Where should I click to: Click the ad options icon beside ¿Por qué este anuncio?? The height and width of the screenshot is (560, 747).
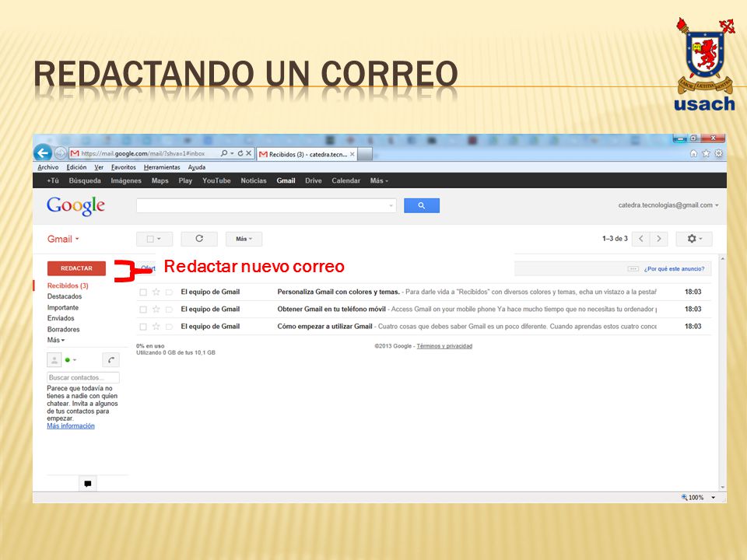[633, 268]
